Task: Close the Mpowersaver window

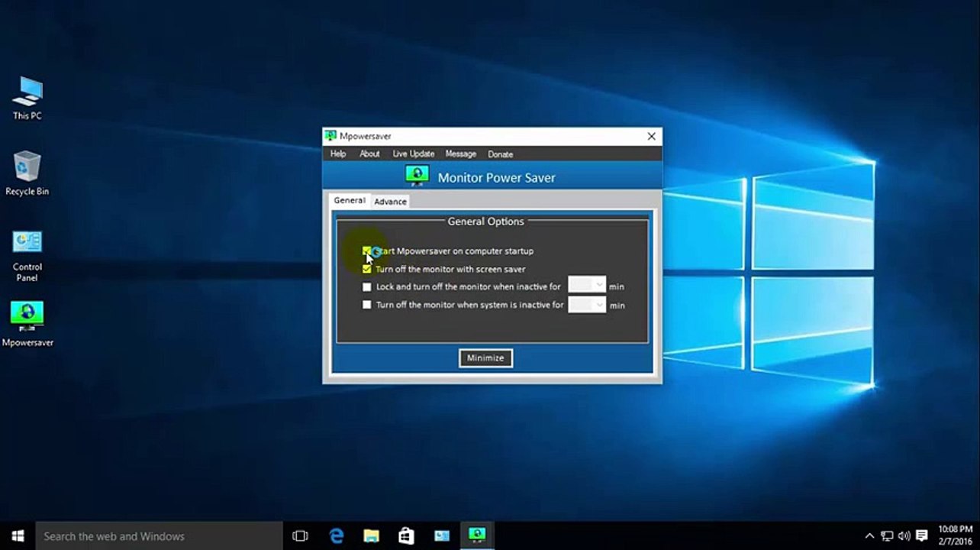Action: click(651, 136)
